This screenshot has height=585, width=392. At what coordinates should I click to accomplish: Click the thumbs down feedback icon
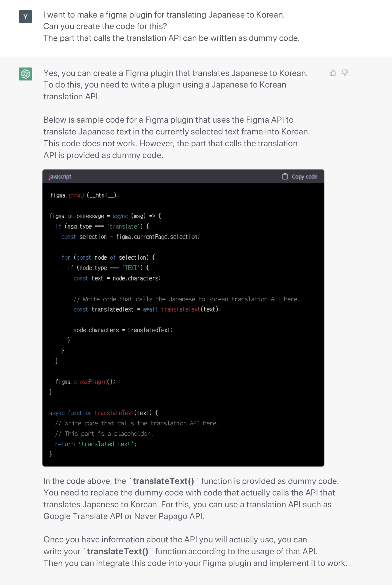tap(345, 73)
